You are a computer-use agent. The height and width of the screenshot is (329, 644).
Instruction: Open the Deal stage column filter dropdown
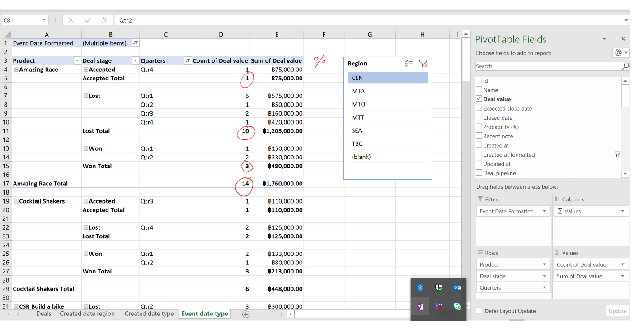(135, 60)
